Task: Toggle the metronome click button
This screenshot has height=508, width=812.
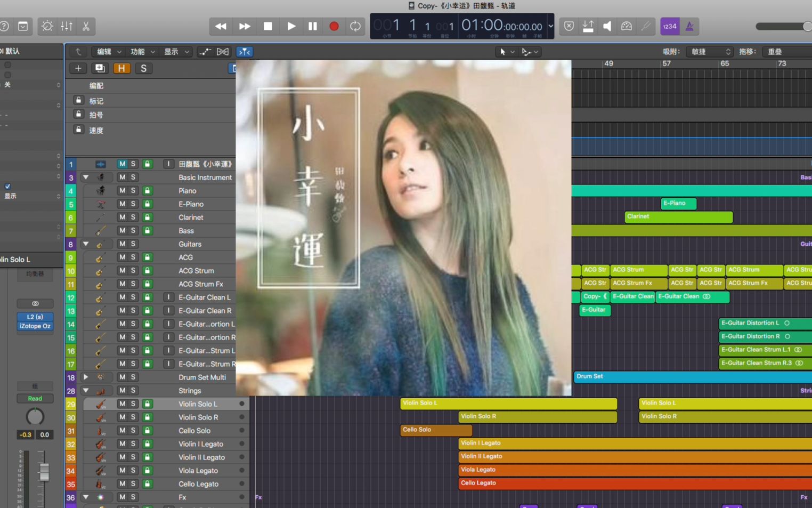Action: [x=689, y=26]
